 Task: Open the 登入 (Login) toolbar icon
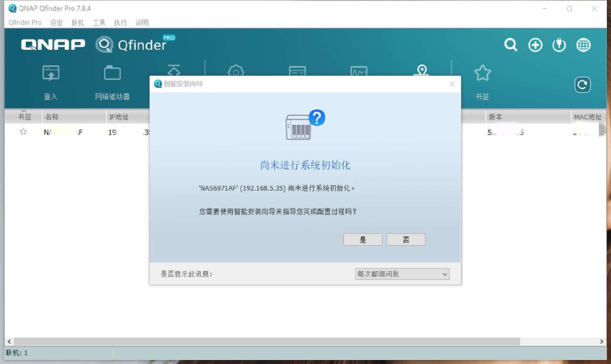[x=51, y=80]
